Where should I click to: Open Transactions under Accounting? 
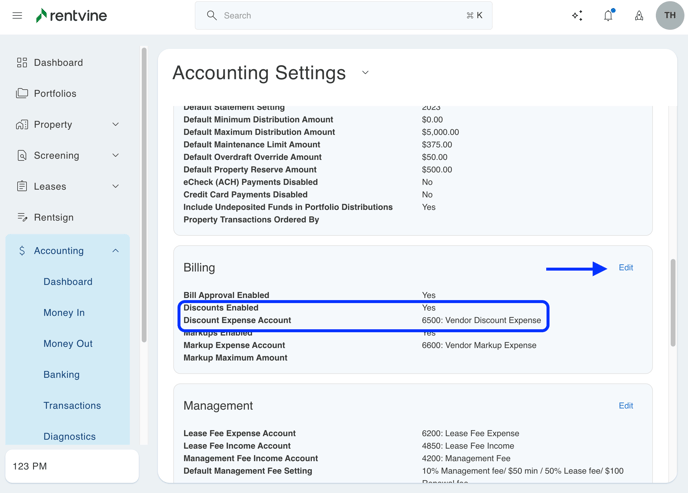click(x=72, y=406)
